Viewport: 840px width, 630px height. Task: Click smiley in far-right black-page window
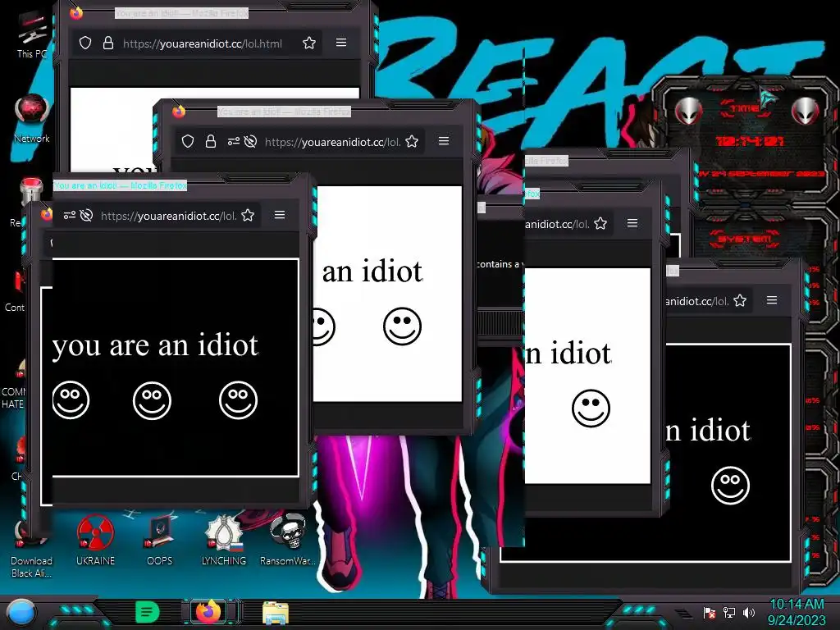pos(730,486)
